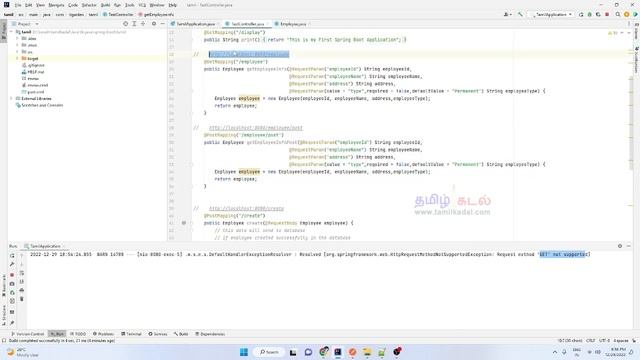Click the Debug bug icon in top toolbar
Viewport: 640px width, 360px height.
(x=590, y=14)
